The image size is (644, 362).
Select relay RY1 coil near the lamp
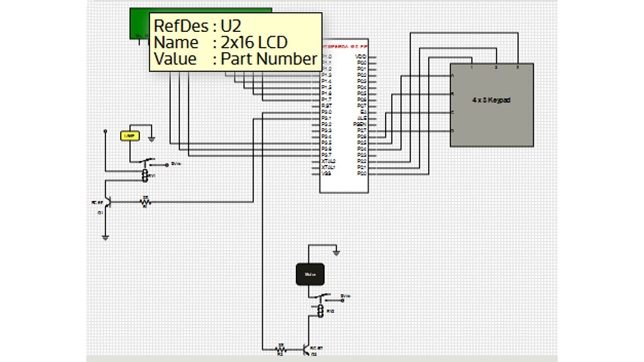(x=144, y=175)
